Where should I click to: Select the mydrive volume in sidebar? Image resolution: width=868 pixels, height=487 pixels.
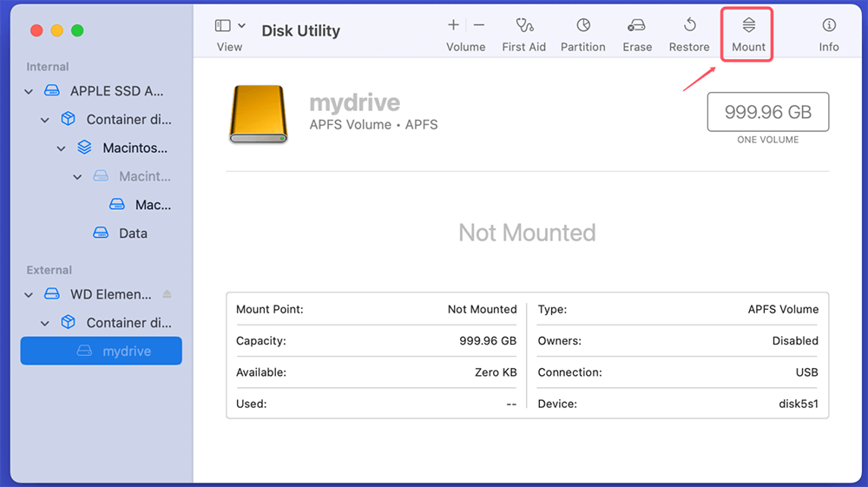(126, 352)
